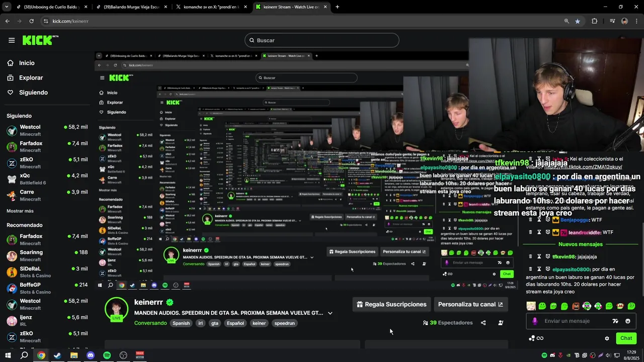
Task: Select the orange angry face emote
Action: (x=576, y=306)
